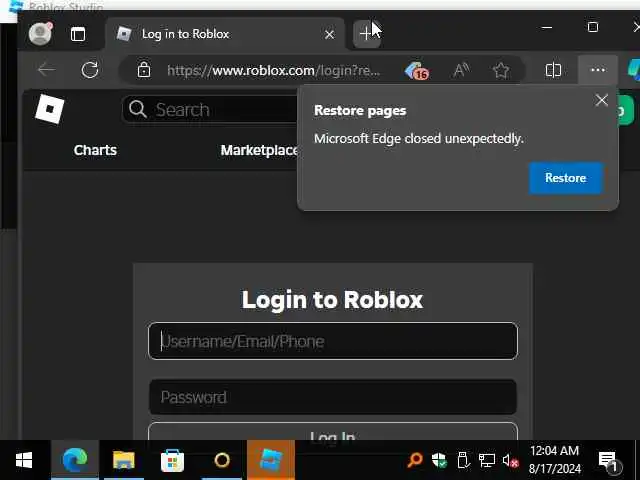Click the Password field
The width and height of the screenshot is (640, 480).
[333, 397]
